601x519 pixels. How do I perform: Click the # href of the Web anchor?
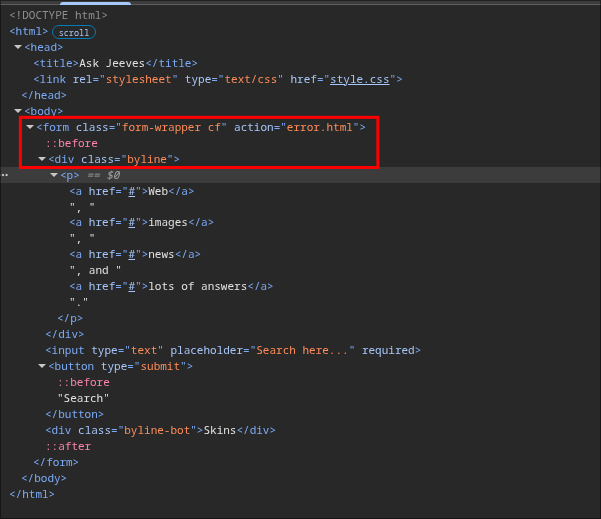pos(131,191)
